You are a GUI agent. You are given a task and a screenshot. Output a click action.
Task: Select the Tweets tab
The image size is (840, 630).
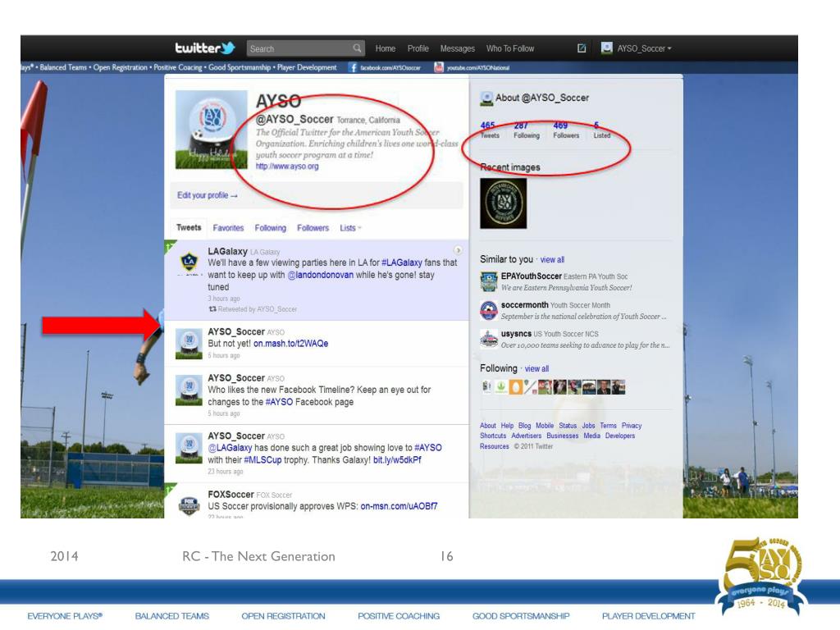189,227
